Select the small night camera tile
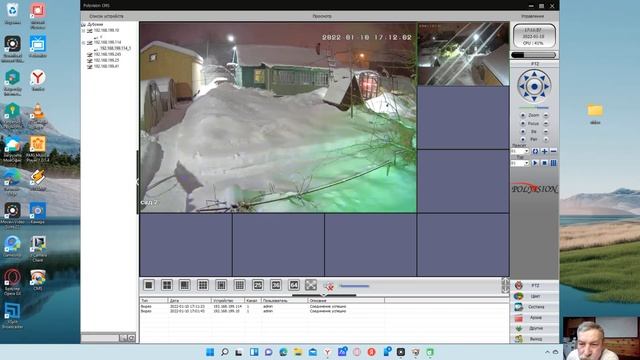The height and width of the screenshot is (360, 640). pyautogui.click(x=463, y=54)
